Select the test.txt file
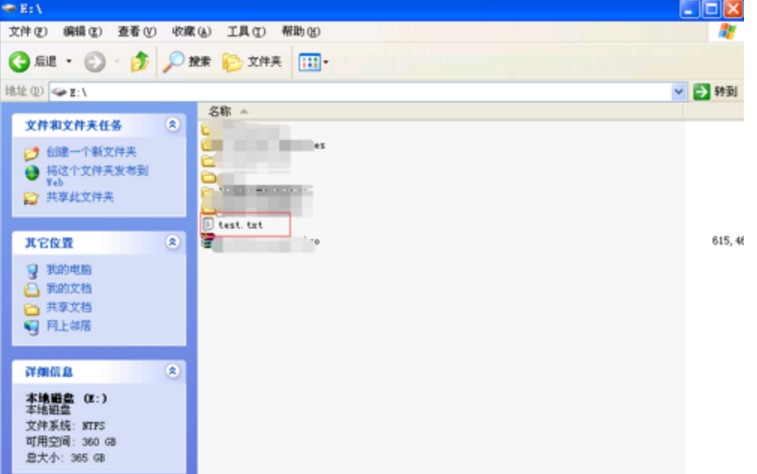 click(x=240, y=225)
